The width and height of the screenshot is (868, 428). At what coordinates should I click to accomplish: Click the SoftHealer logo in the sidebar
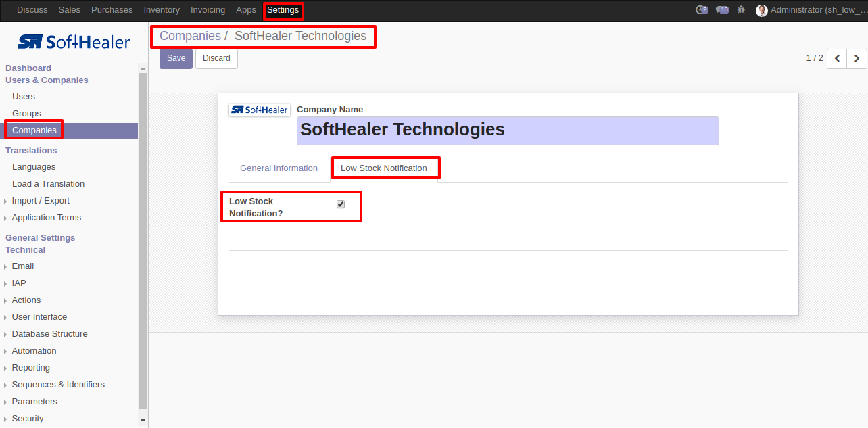(74, 42)
